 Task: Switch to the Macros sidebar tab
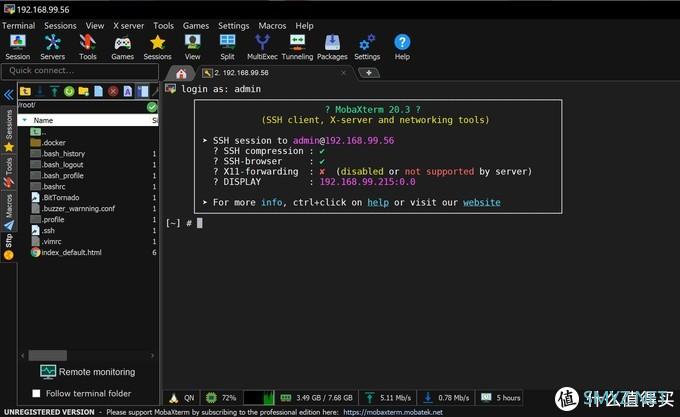[x=9, y=212]
